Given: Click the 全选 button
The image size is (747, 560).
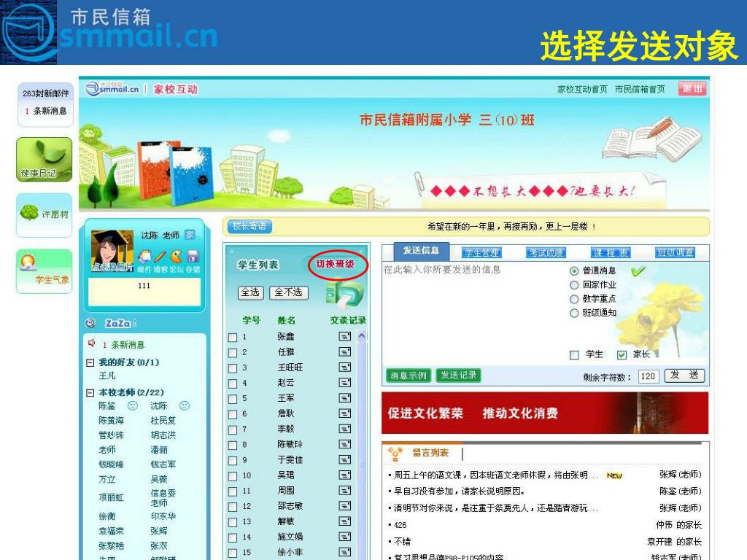Looking at the screenshot, I should [x=251, y=292].
